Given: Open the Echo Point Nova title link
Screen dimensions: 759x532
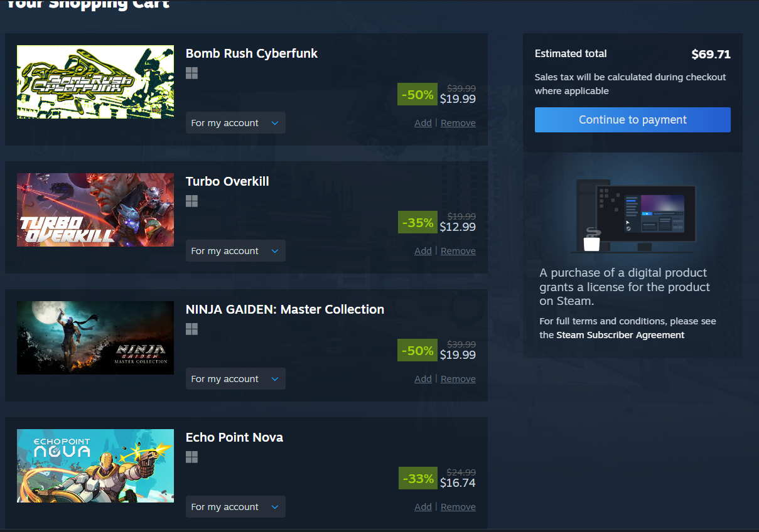Looking at the screenshot, I should pos(234,437).
